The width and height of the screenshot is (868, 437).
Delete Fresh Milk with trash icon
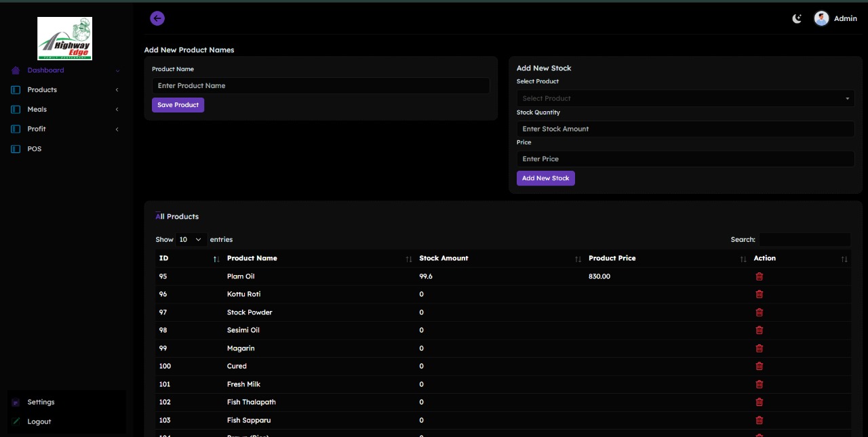[x=759, y=384]
